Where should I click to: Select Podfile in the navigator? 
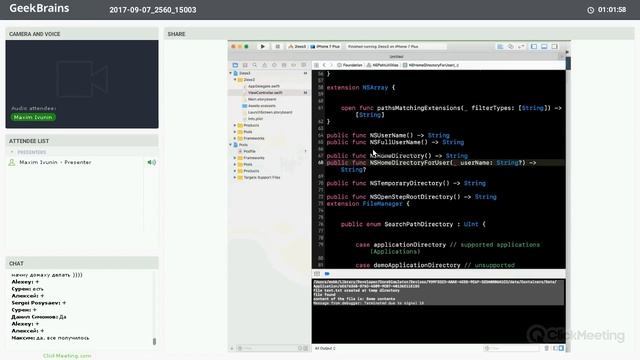click(249, 151)
